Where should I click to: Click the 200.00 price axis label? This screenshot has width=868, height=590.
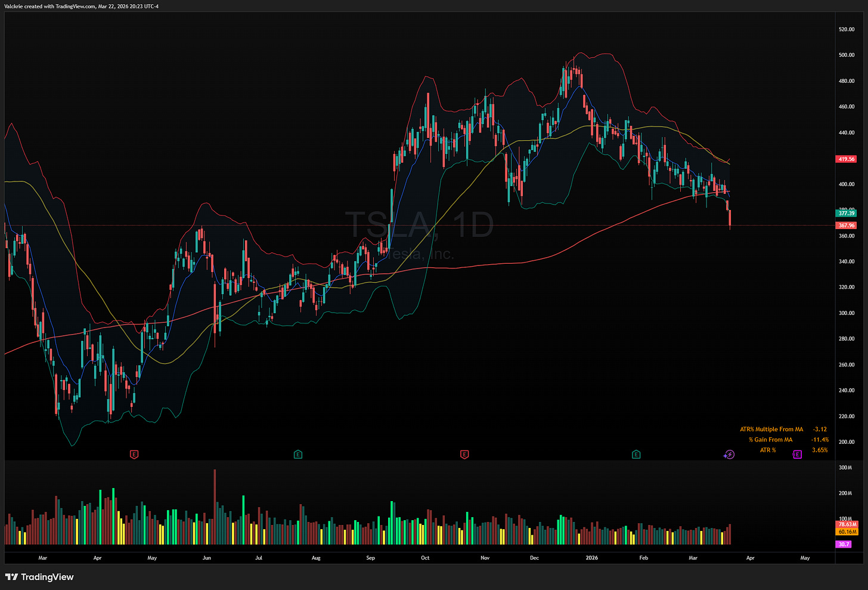(847, 442)
